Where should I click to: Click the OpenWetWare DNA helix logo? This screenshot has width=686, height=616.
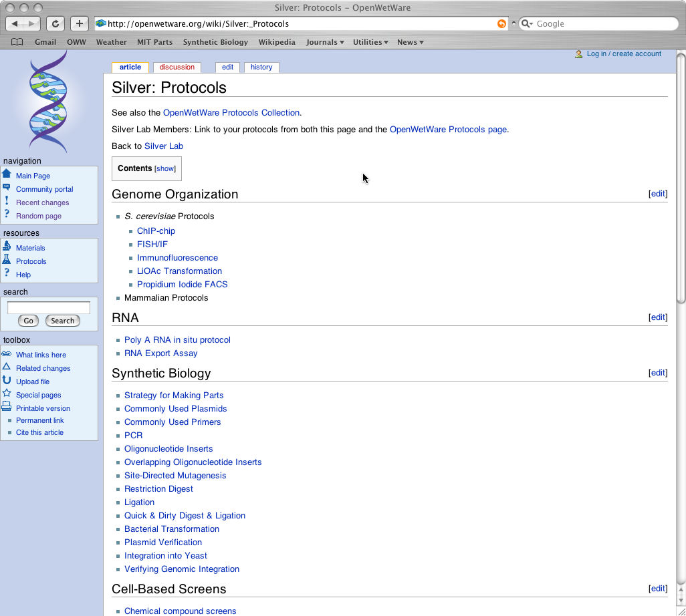pyautogui.click(x=48, y=102)
